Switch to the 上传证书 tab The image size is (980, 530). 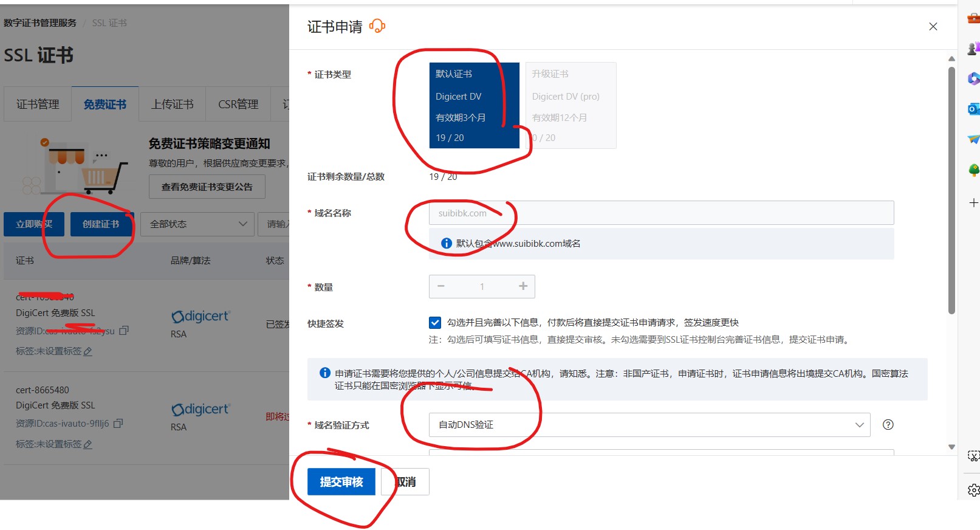click(173, 104)
